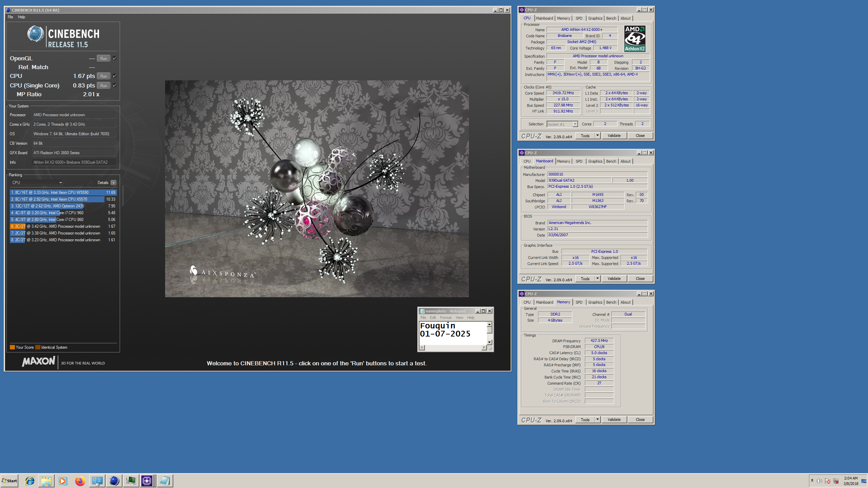
Task: Open the Control Panel taskbar item
Action: coord(97,481)
